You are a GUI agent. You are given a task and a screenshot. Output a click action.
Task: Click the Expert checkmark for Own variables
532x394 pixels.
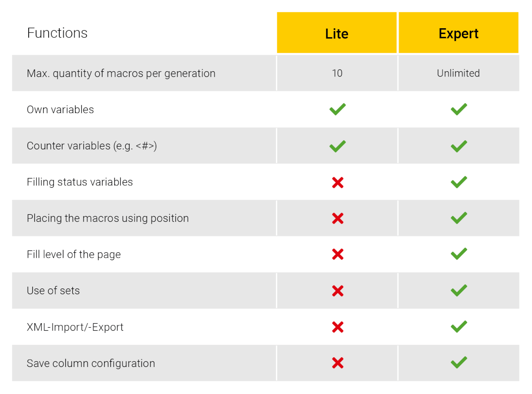(x=459, y=109)
